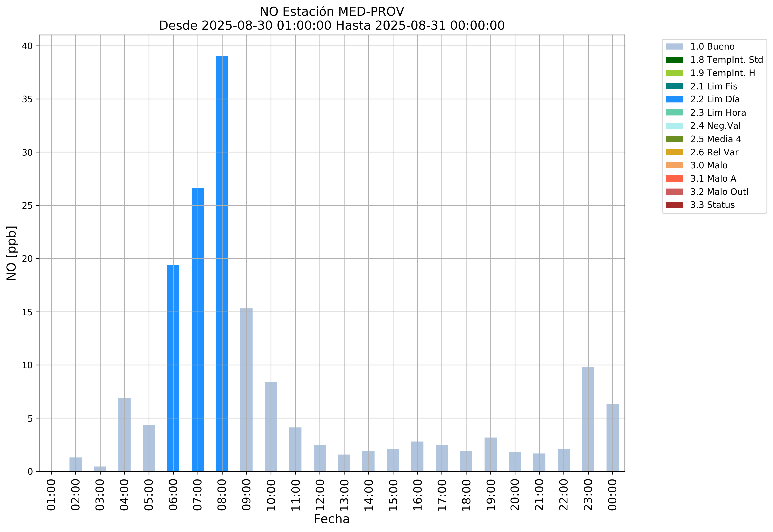Click the 3.1 Malo A legend swatch

coord(674,179)
